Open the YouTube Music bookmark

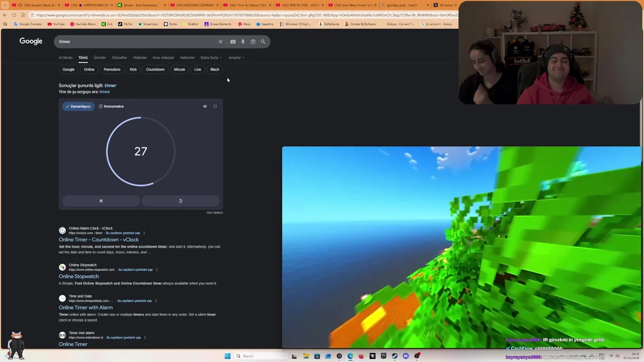pos(83,24)
